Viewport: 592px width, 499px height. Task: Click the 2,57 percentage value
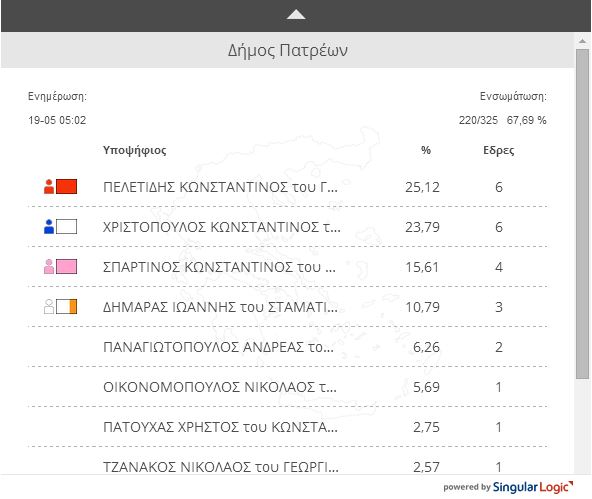[426, 467]
